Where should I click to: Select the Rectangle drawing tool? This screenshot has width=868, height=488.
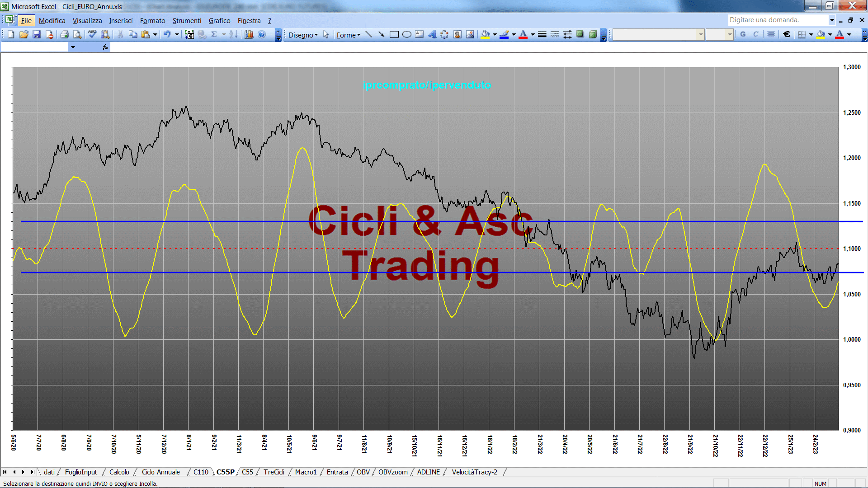point(394,34)
